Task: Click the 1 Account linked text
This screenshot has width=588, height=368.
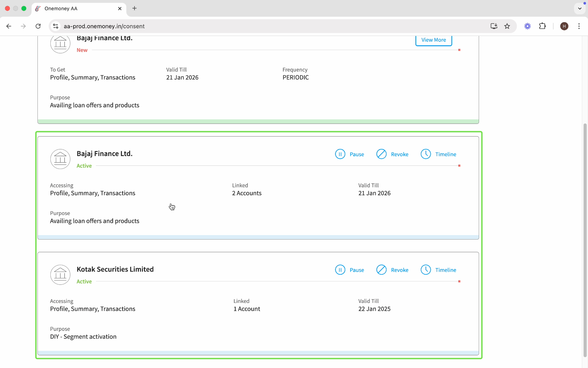Action: click(x=247, y=309)
